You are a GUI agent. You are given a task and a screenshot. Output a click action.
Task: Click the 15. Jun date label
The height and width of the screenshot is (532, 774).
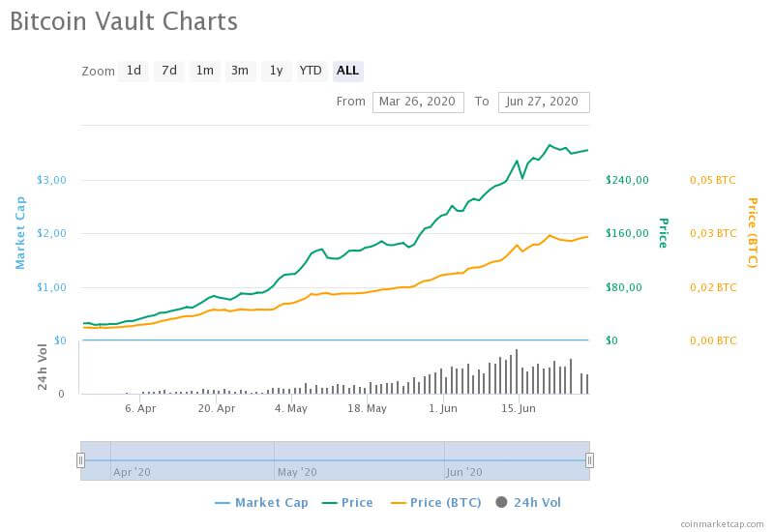(x=519, y=408)
